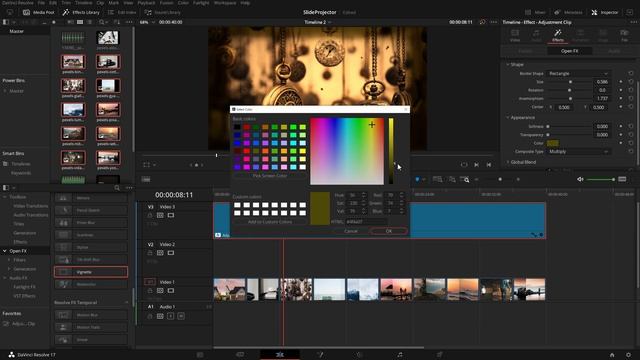Viewport: 640px width, 360px height.
Task: Select the Open FX tab in Inspector
Action: (x=569, y=51)
